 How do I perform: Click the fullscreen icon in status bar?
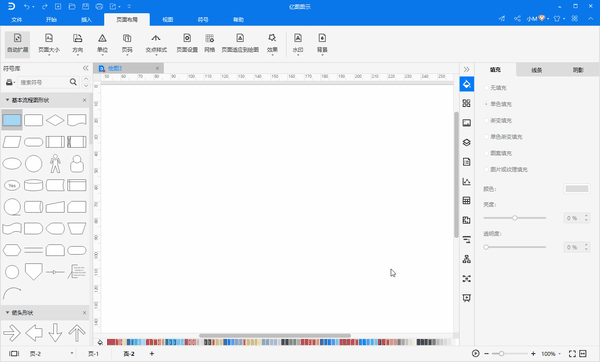pos(572,354)
